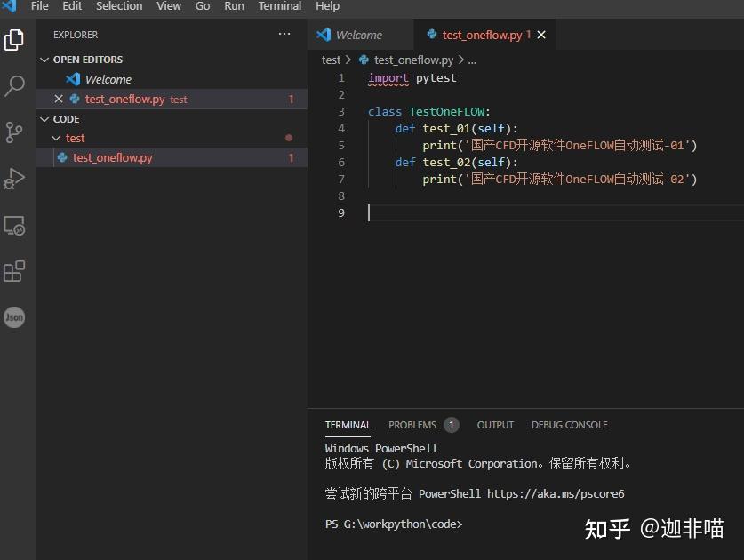
Task: Select the Run and Debug icon
Action: [x=14, y=178]
